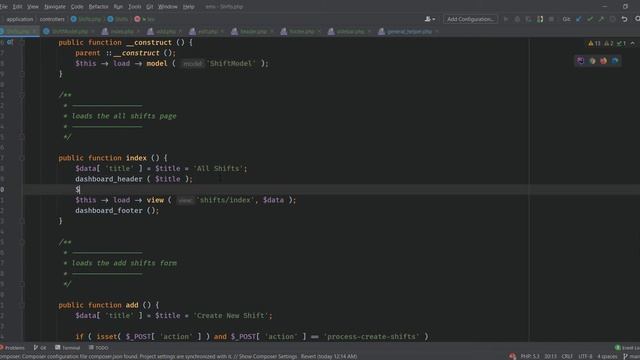Open the Refactor menu
The image size is (640, 360).
[x=98, y=7]
